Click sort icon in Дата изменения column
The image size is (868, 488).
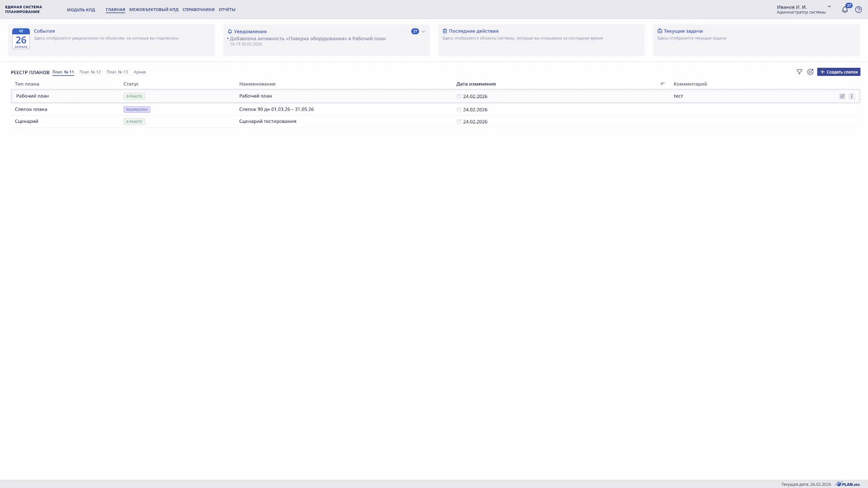coord(662,84)
